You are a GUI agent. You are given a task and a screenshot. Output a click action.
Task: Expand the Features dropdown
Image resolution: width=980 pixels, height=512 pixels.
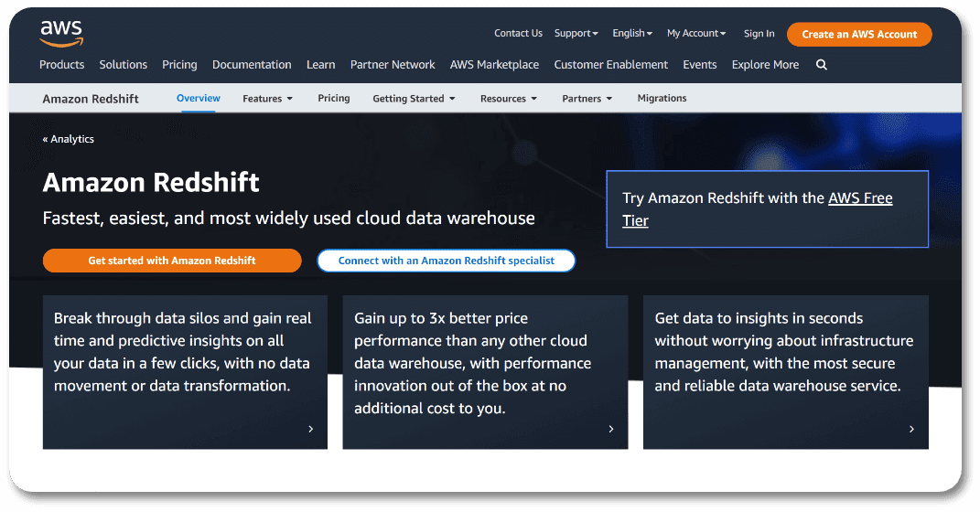pyautogui.click(x=267, y=99)
